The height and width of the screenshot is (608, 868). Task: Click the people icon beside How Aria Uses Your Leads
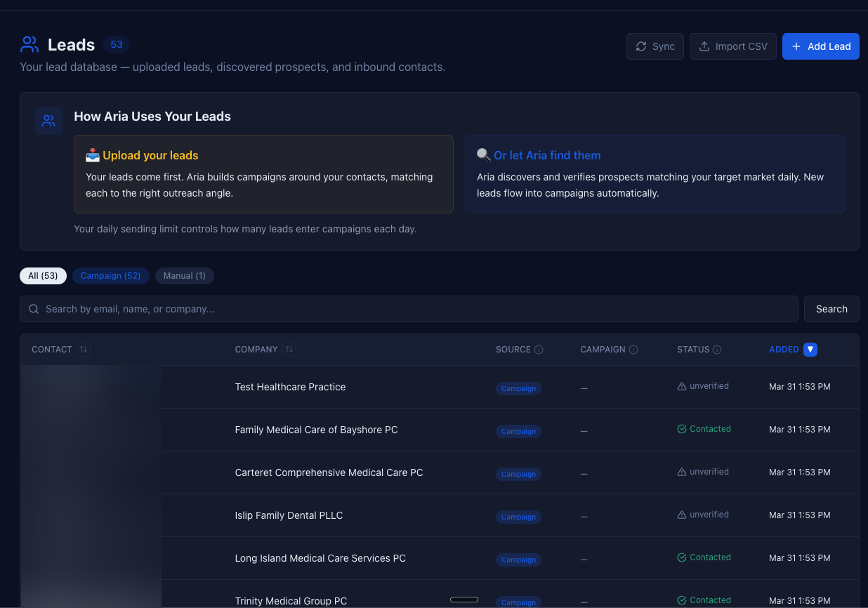pyautogui.click(x=48, y=121)
